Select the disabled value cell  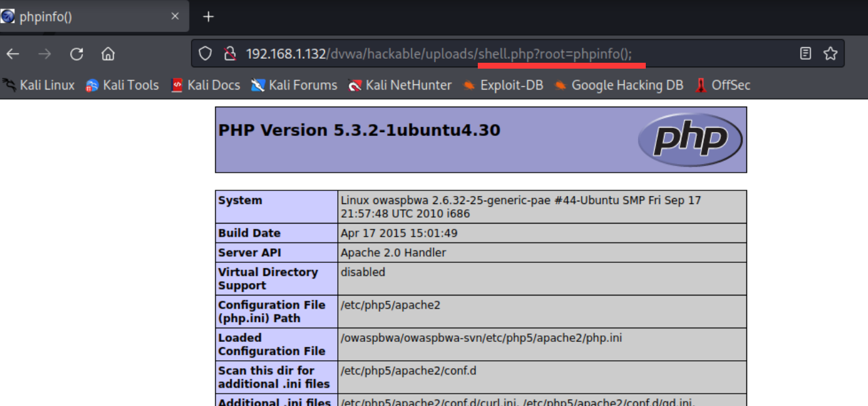[542, 279]
